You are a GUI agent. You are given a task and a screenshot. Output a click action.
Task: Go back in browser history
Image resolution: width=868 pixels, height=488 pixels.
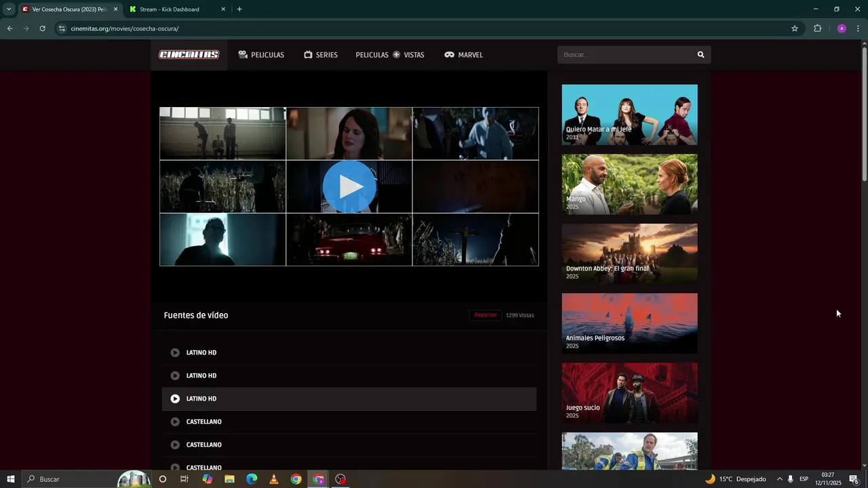(x=9, y=28)
